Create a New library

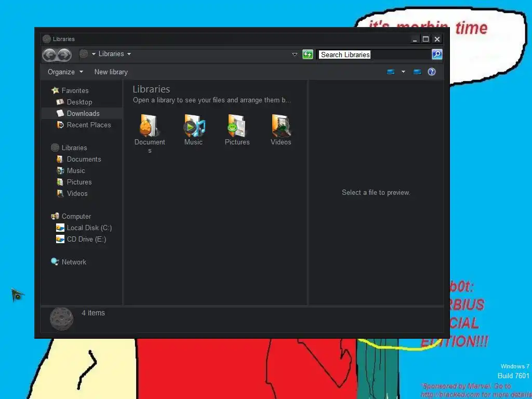[111, 72]
